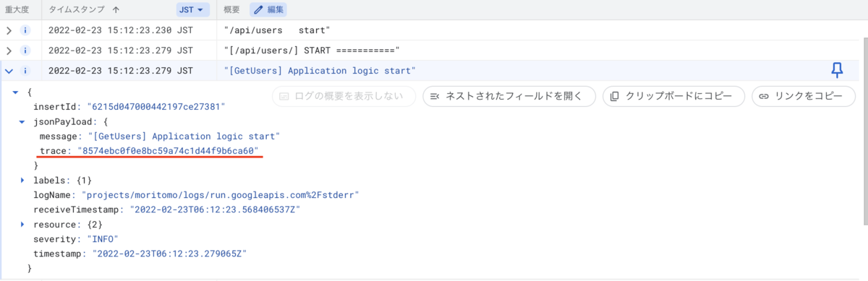The height and width of the screenshot is (281, 868).
Task: Expand the "[/api/users/] START" log row
Action: click(x=9, y=51)
